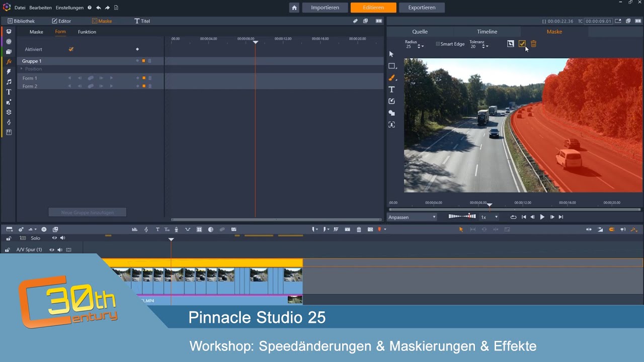Adjust the Toleranz stepper arrows
Screen dimensions: 644x362
tap(483, 46)
